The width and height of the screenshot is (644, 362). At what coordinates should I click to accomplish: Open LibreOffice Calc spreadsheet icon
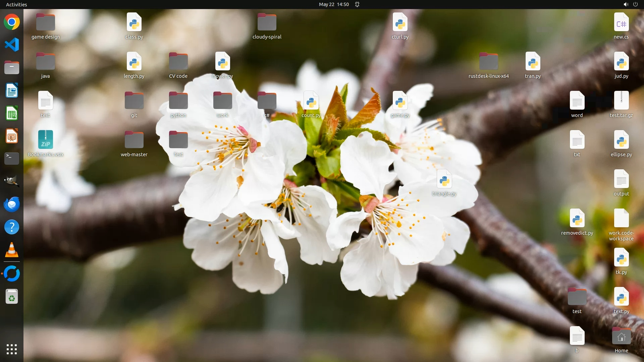[x=12, y=113]
